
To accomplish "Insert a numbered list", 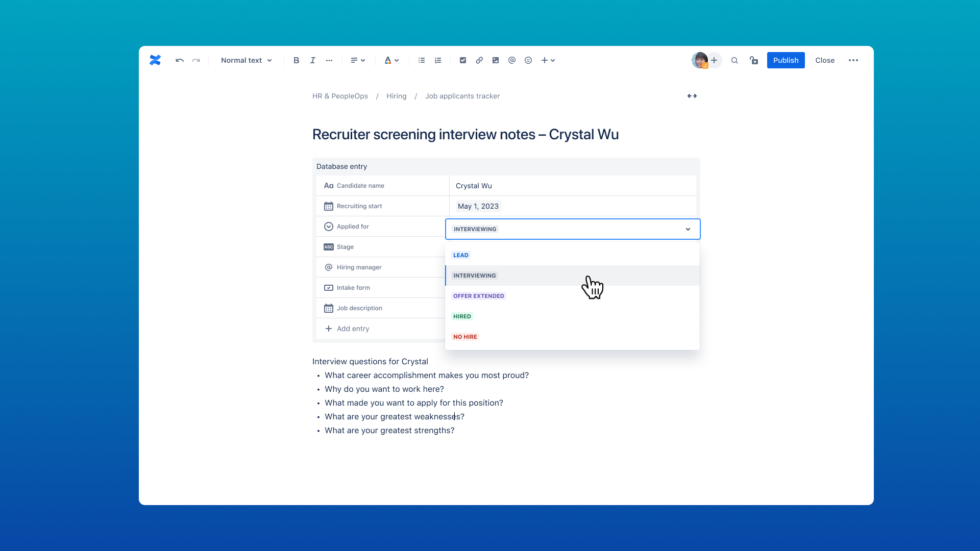I will [437, 60].
